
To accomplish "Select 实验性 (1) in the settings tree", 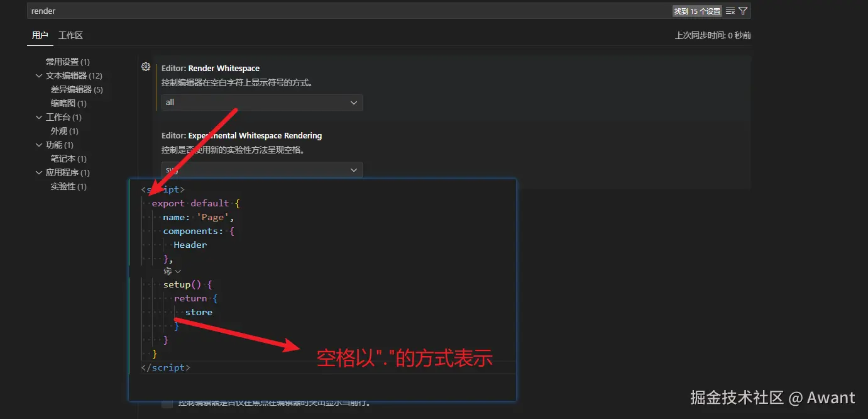I will [x=69, y=186].
